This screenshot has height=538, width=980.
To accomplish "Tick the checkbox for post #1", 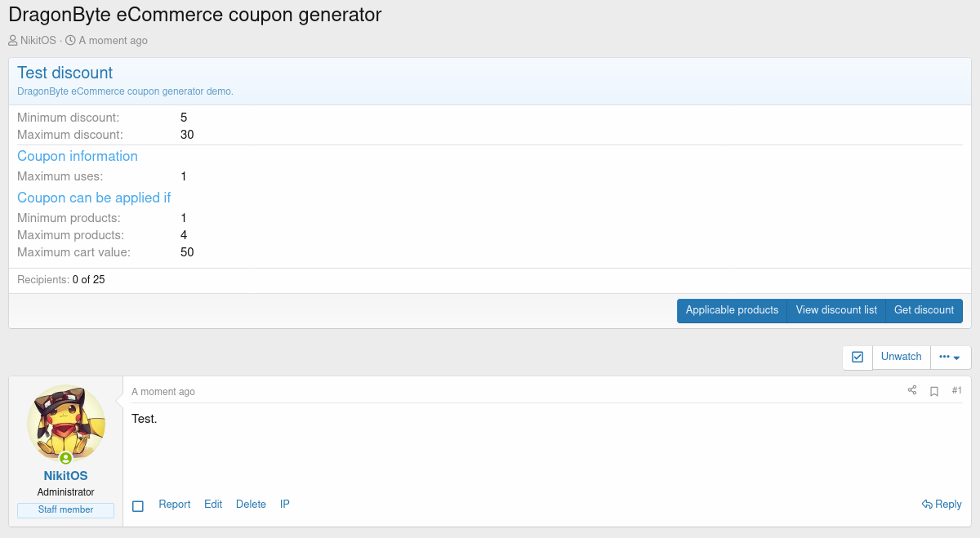I will (138, 506).
